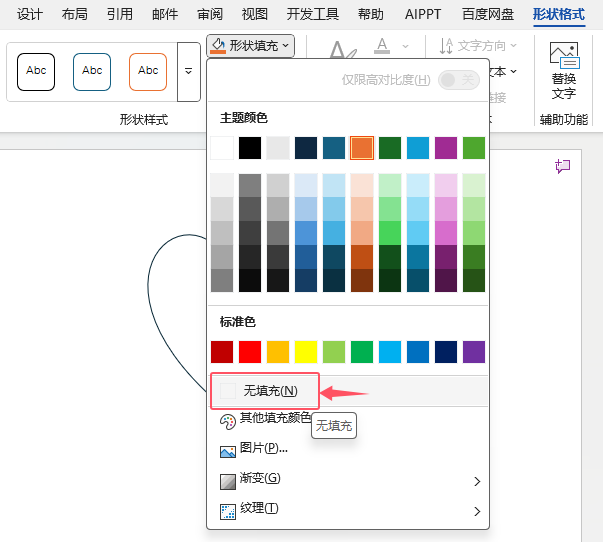Select the orange outline Abc shape style
The width and height of the screenshot is (603, 542).
coord(148,72)
